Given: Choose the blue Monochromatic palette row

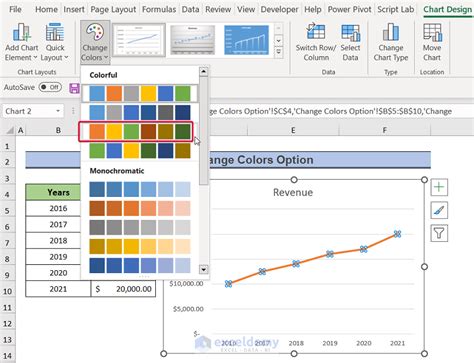Looking at the screenshot, I should pos(140,189).
